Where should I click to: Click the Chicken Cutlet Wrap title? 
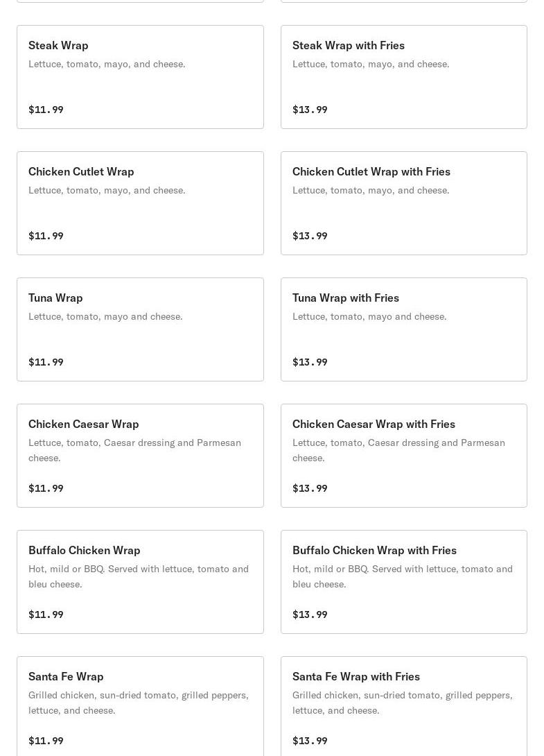tap(81, 171)
